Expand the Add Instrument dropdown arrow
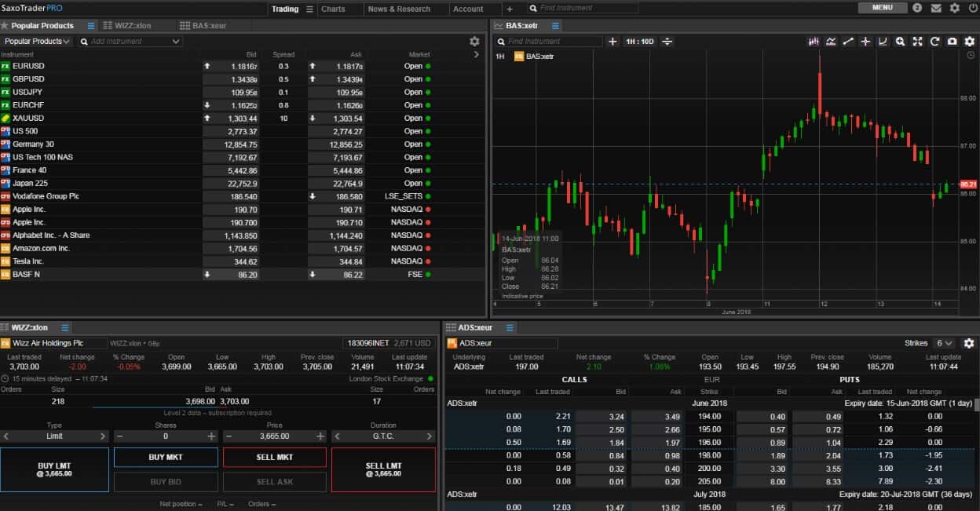This screenshot has height=511, width=980. 175,42
